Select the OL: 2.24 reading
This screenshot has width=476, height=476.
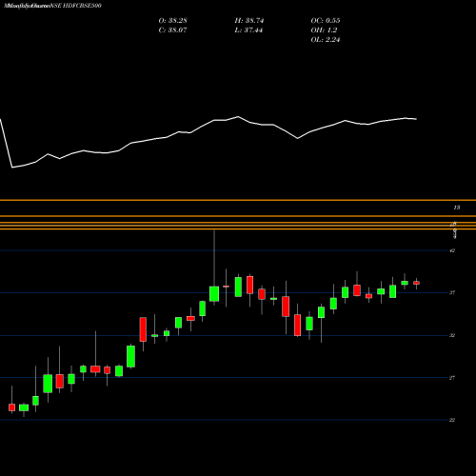326,40
